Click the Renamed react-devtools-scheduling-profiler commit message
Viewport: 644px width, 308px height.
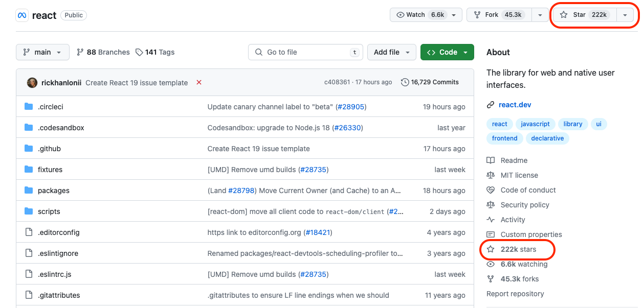pos(305,253)
